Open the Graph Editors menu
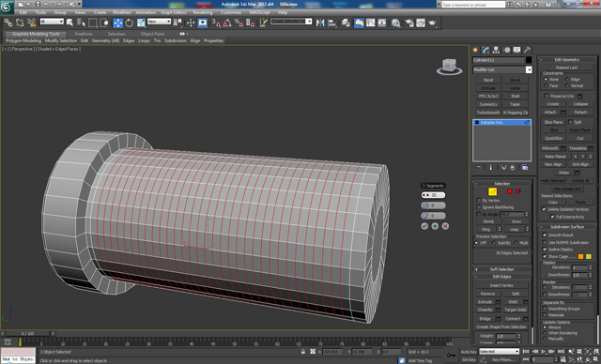Screen dimensions: 601x364 click(173, 12)
